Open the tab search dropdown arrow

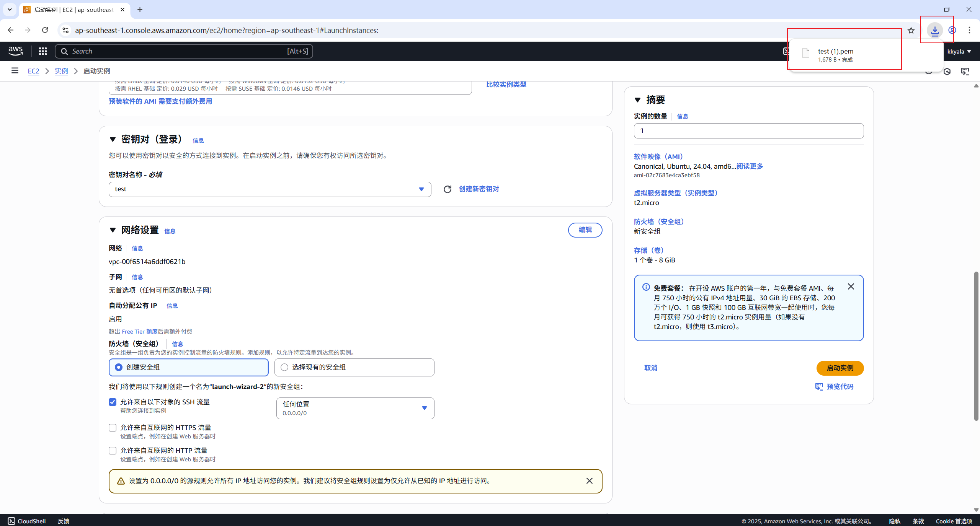click(10, 10)
